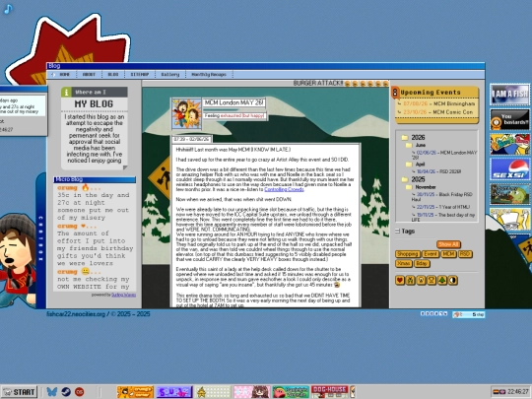Open the purple taskbar site button
The height and width of the screenshot is (399, 532).
point(174,392)
